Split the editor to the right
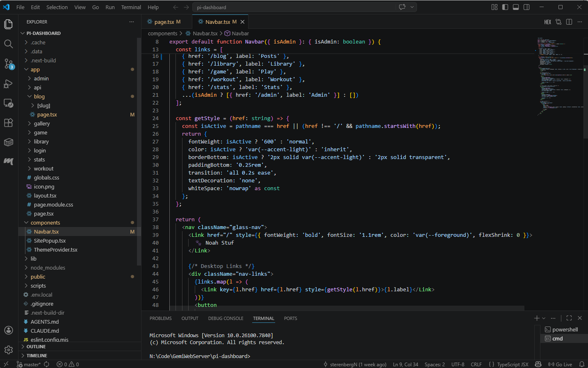588x368 pixels. (x=569, y=22)
